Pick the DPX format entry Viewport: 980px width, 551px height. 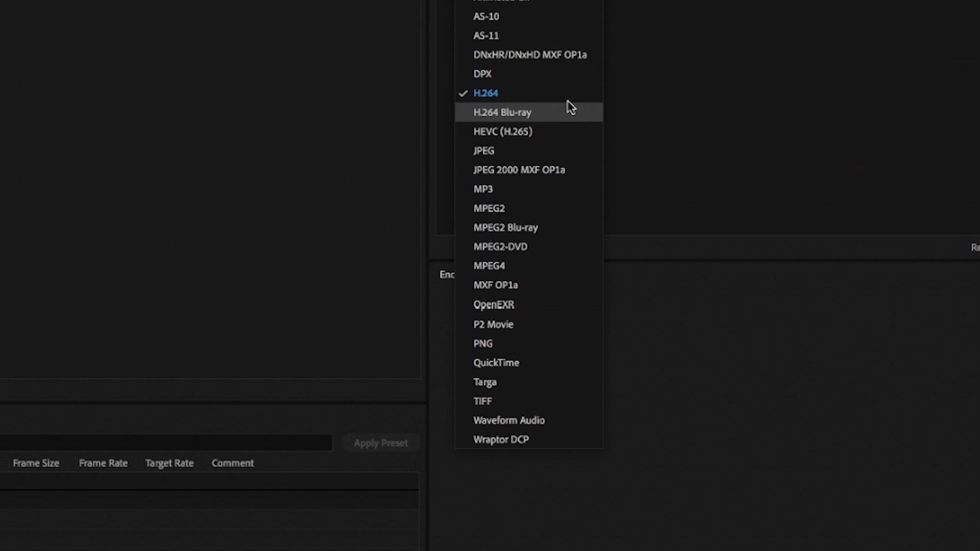point(529,74)
